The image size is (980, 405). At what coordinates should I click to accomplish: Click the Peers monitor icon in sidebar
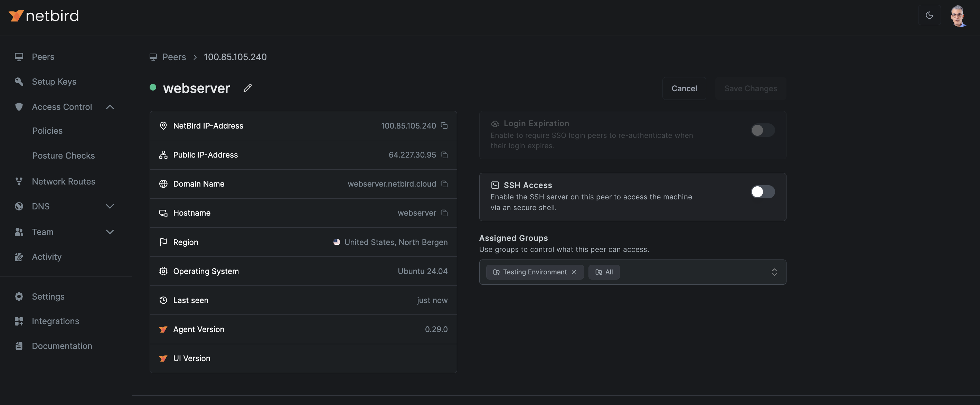point(19,57)
